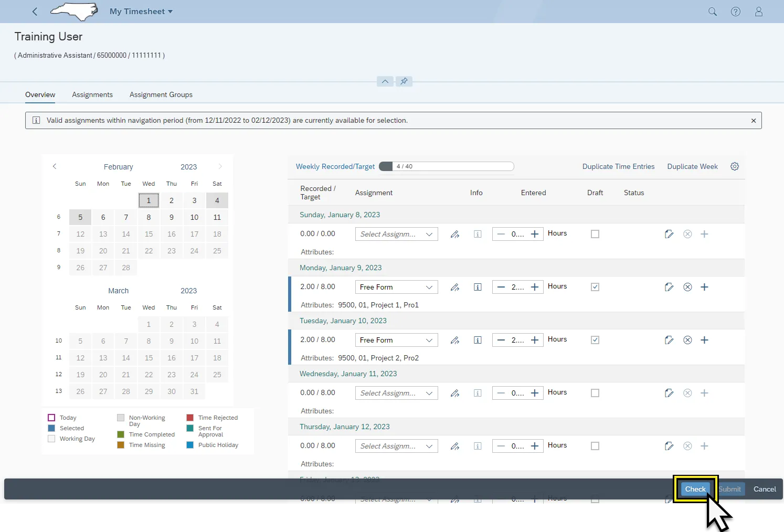Click the search magnifier icon in header

pos(712,12)
